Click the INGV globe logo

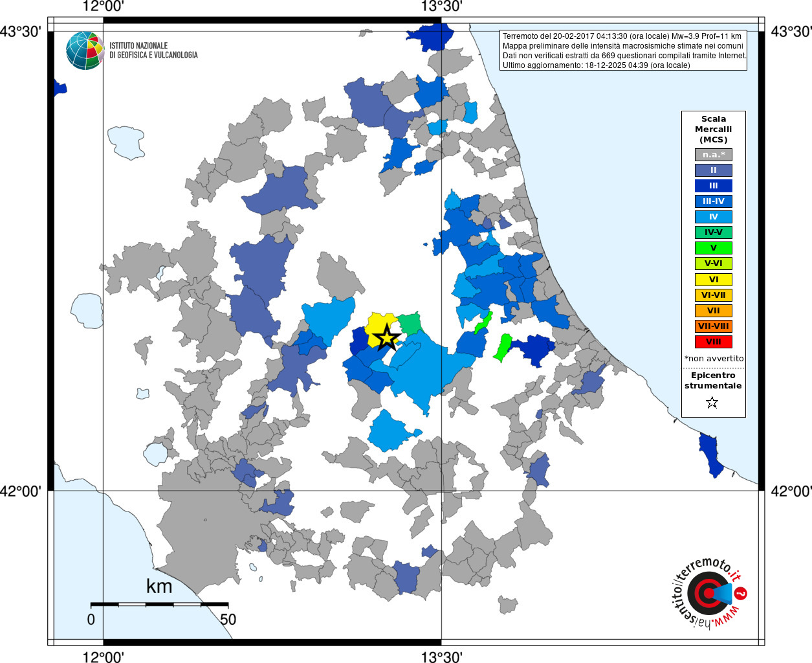85,51
